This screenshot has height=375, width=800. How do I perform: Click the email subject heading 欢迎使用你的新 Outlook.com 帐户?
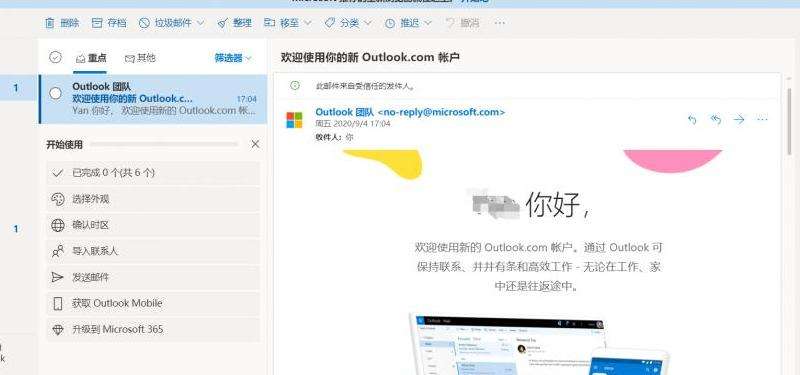pos(370,57)
